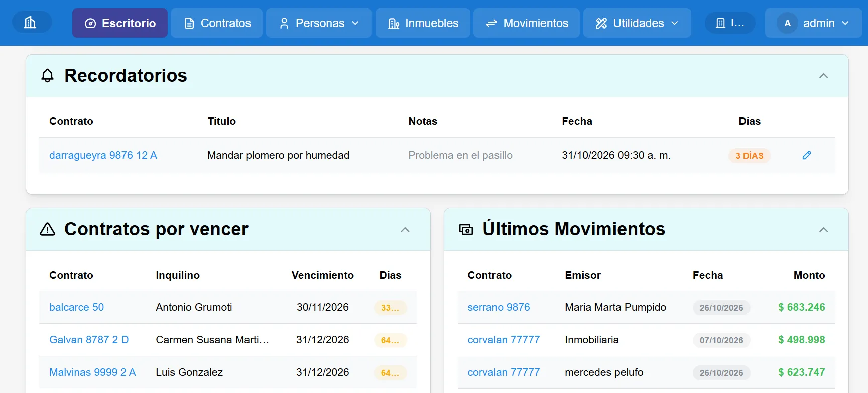This screenshot has height=393, width=868.
Task: Click the days badge for balcarce 50
Action: tap(390, 308)
